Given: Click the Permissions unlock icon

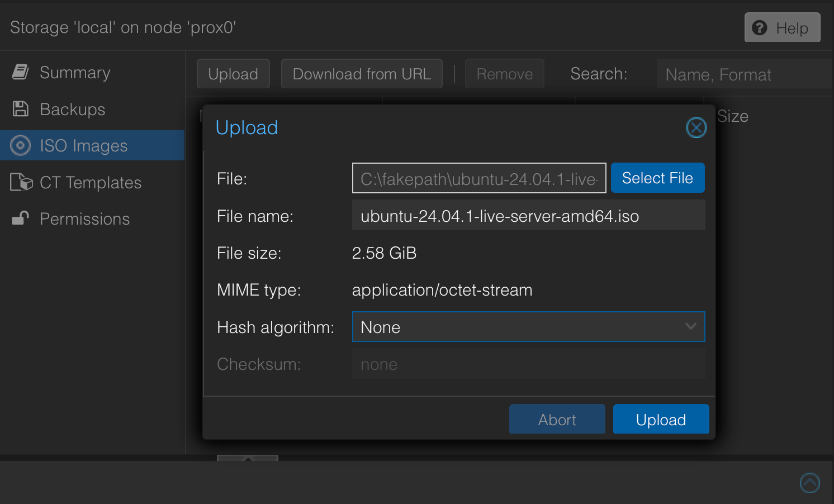Looking at the screenshot, I should coord(21,218).
